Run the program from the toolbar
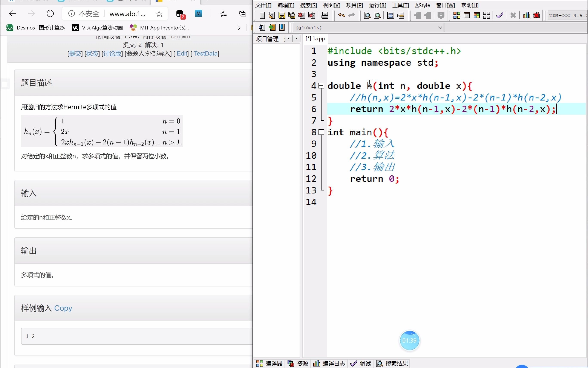 click(467, 15)
